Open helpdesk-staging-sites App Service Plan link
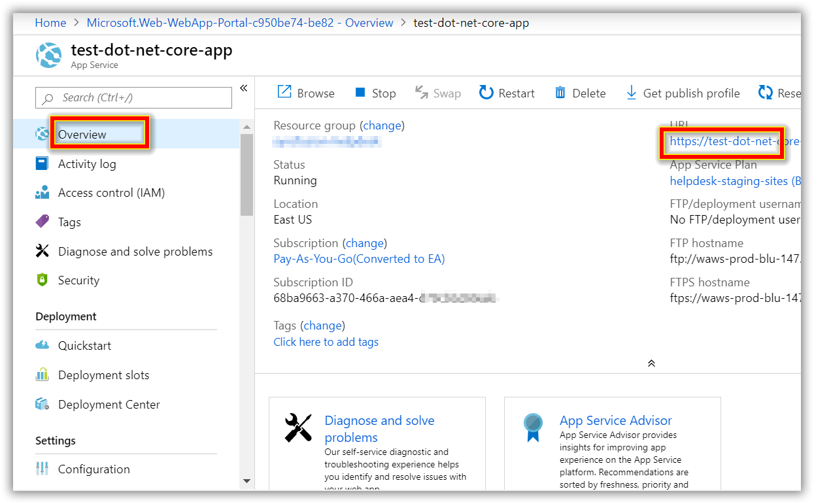Viewport: 814px width, 504px height. tap(735, 181)
